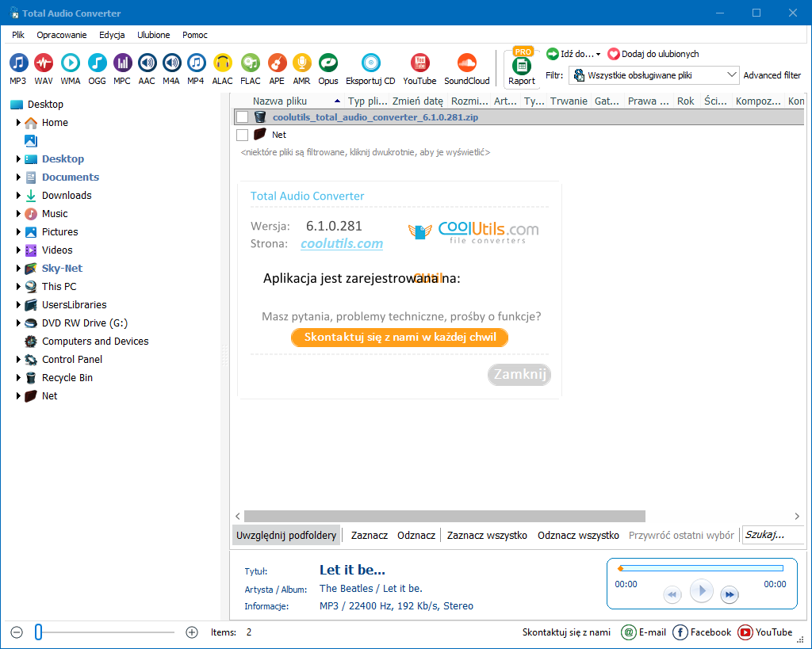The image size is (812, 649).
Task: Click Odznacz wszystko
Action: (x=578, y=535)
